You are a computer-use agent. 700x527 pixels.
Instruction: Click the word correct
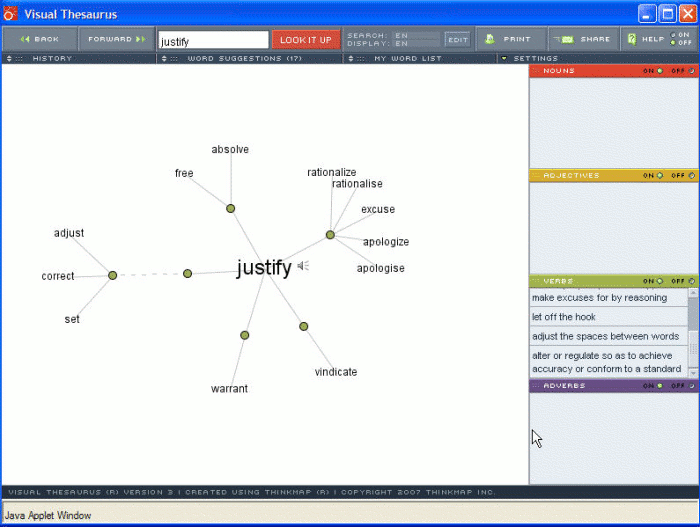[x=58, y=276]
